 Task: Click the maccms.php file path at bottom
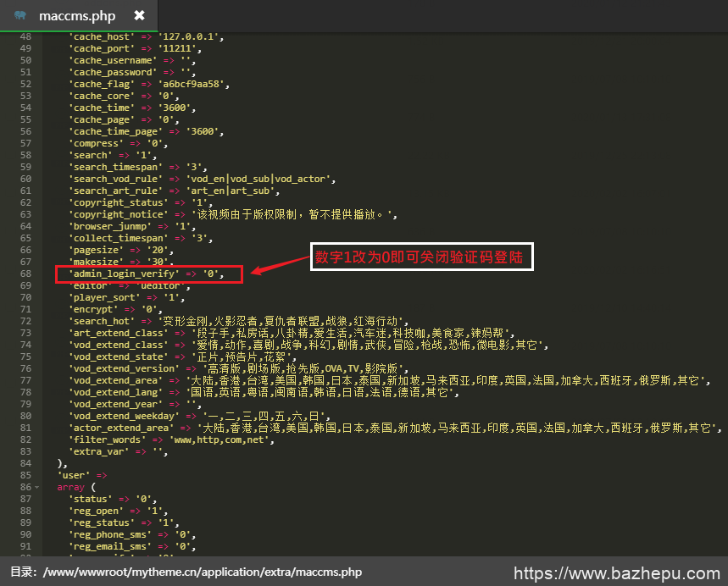click(x=202, y=572)
